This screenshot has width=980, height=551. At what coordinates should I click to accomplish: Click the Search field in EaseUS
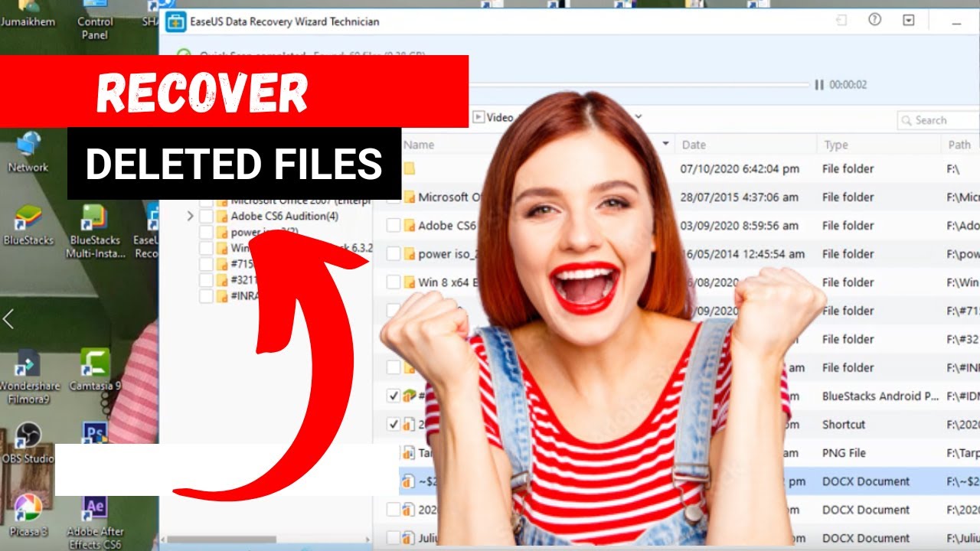pyautogui.click(x=939, y=120)
